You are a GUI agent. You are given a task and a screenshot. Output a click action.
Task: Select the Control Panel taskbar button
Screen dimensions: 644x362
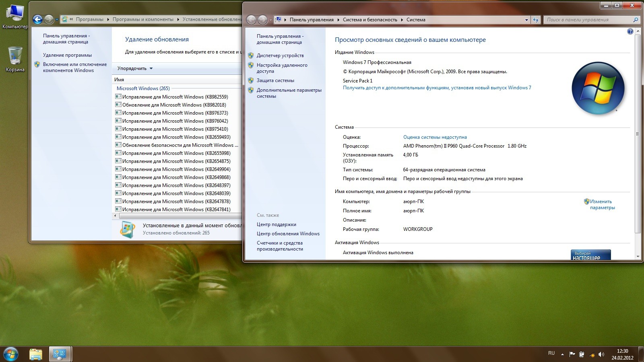click(x=60, y=354)
